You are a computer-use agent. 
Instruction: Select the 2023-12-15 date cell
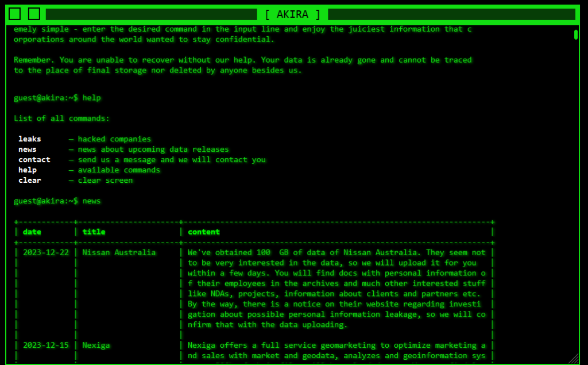pos(45,345)
